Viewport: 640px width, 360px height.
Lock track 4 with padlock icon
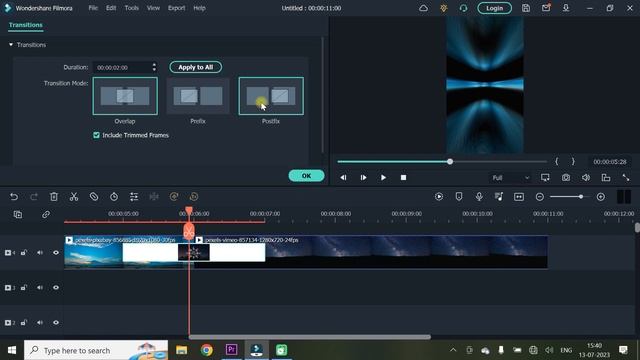(24, 253)
